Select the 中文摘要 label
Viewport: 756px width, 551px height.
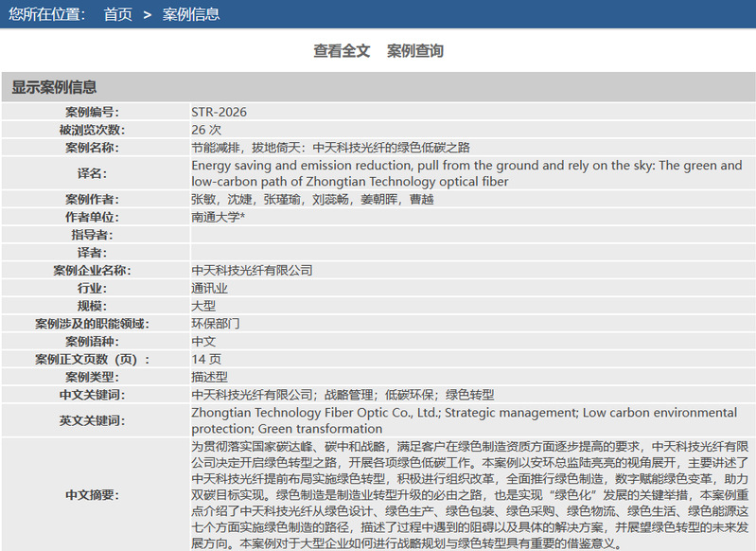92,494
